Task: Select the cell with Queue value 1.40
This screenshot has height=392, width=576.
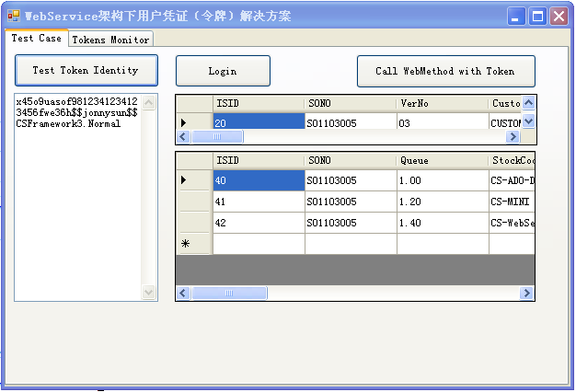Action: [x=442, y=223]
